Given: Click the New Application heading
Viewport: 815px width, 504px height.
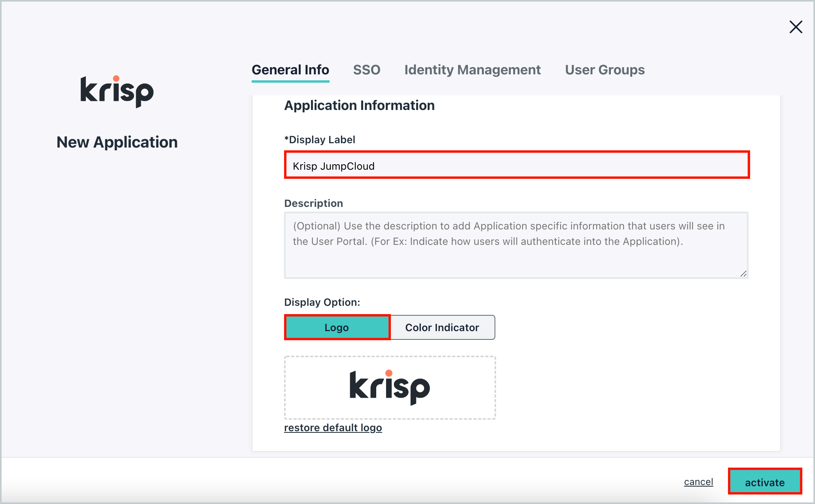Looking at the screenshot, I should tap(117, 142).
